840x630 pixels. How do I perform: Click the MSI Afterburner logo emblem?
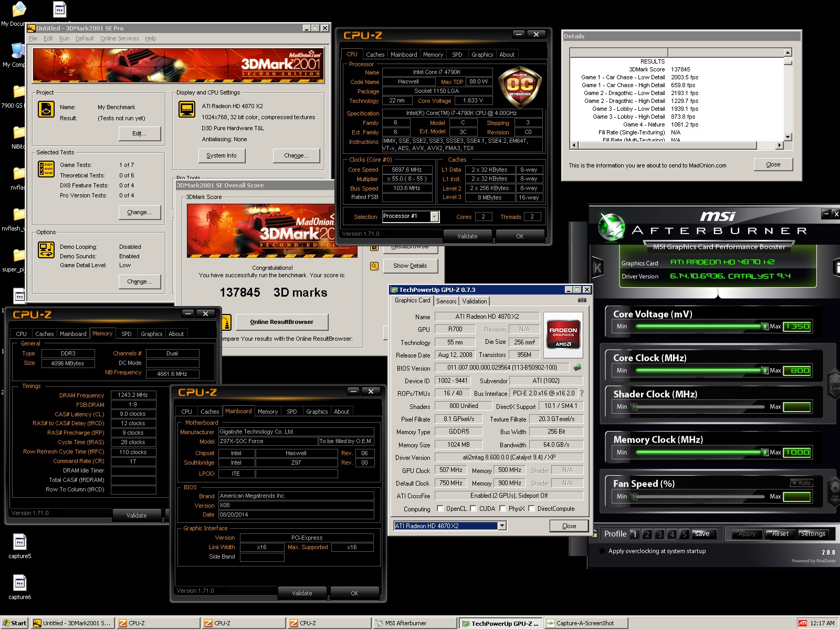(x=611, y=227)
